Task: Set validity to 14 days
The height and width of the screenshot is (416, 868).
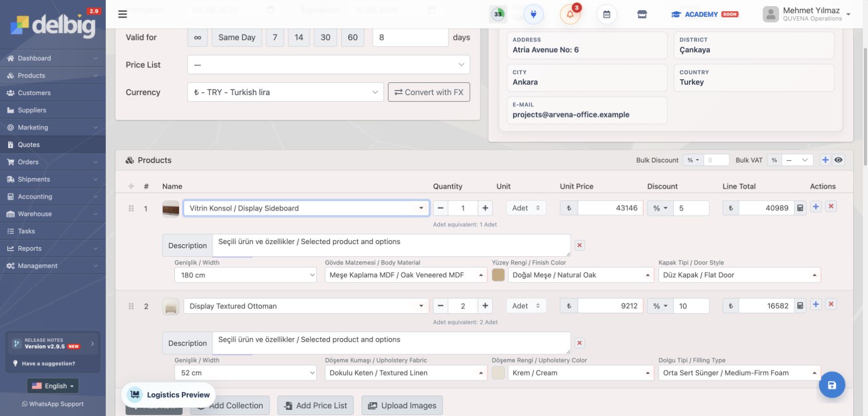Action: pyautogui.click(x=299, y=37)
